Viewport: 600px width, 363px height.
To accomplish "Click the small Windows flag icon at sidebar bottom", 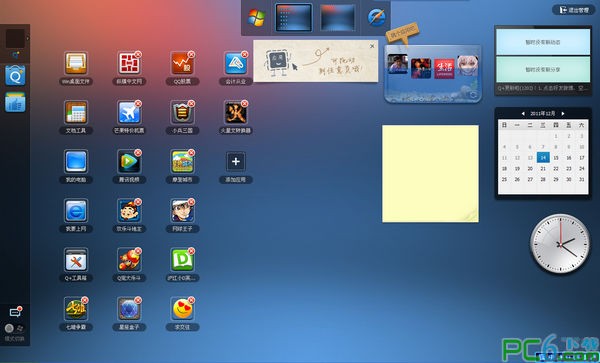I will tap(20, 328).
